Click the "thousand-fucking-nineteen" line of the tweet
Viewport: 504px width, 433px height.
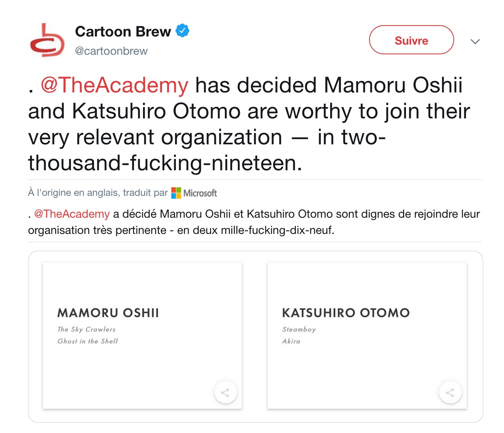point(165,163)
